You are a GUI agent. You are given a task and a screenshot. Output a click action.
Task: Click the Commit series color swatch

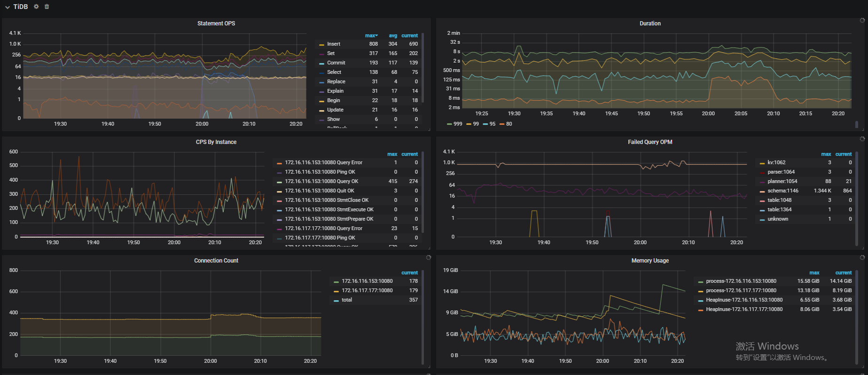click(321, 63)
